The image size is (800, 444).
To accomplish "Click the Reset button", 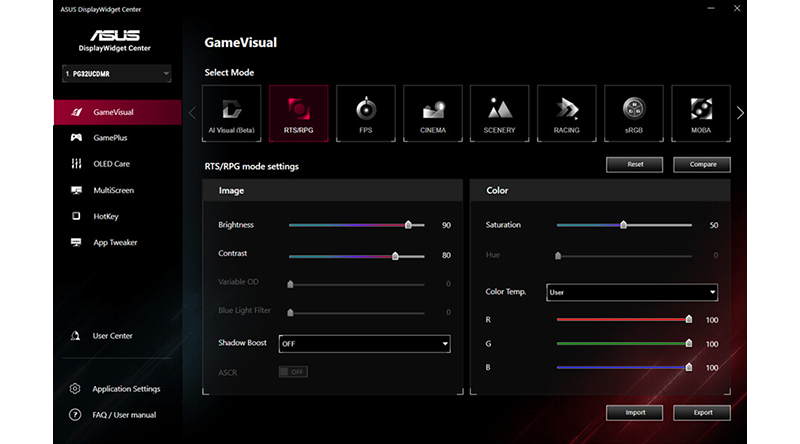I will 634,164.
